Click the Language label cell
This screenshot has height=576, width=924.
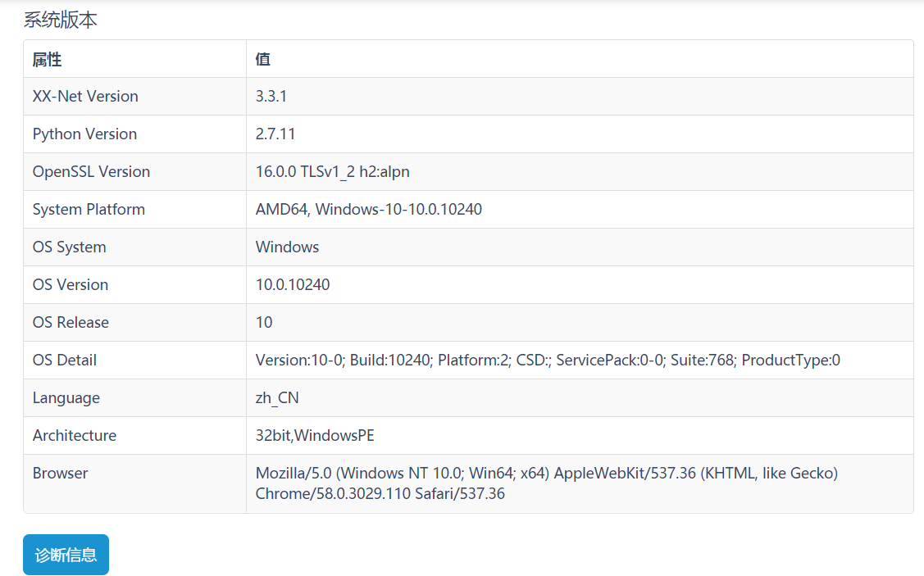(x=64, y=397)
